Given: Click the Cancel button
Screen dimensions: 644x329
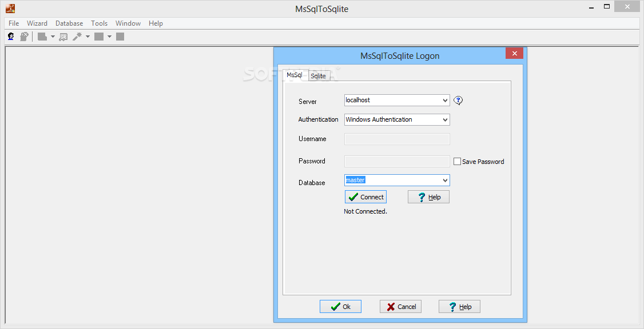Looking at the screenshot, I should tap(400, 306).
